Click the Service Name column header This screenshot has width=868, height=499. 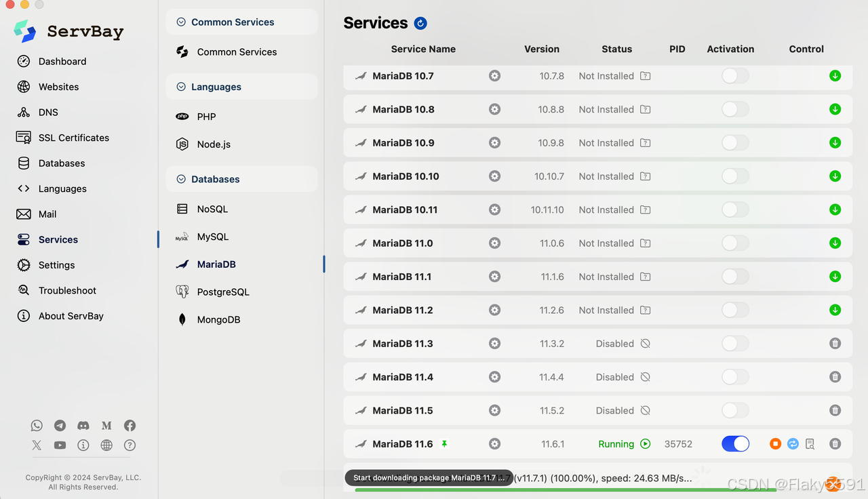423,49
